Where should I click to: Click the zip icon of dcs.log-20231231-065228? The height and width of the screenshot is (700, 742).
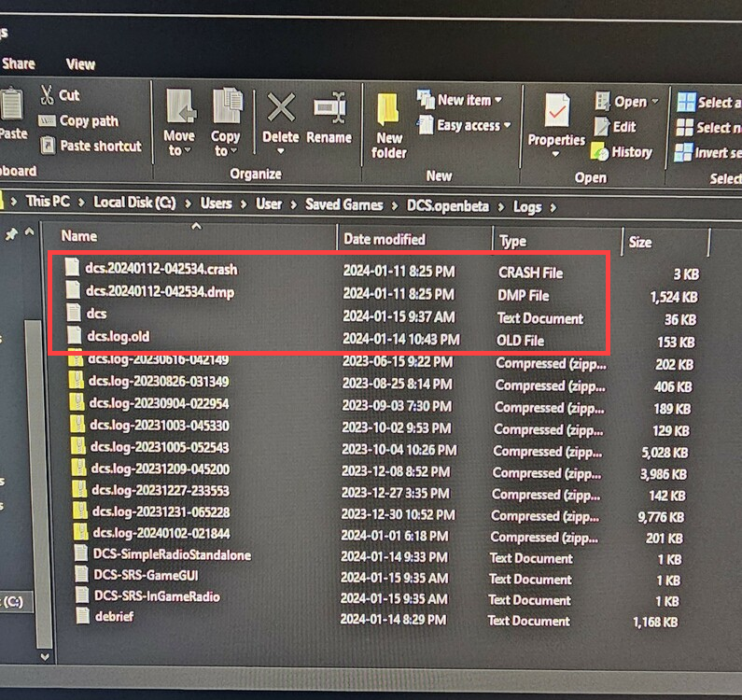pyautogui.click(x=80, y=511)
